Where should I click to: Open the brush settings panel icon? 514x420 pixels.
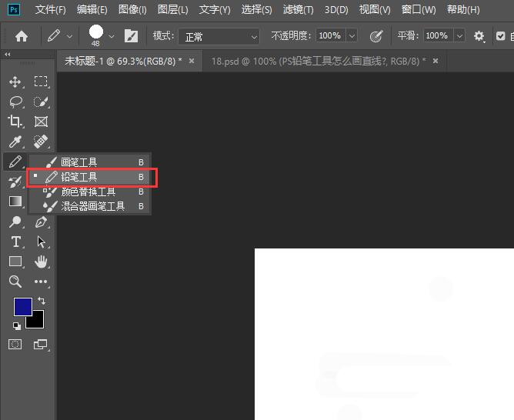[x=131, y=35]
